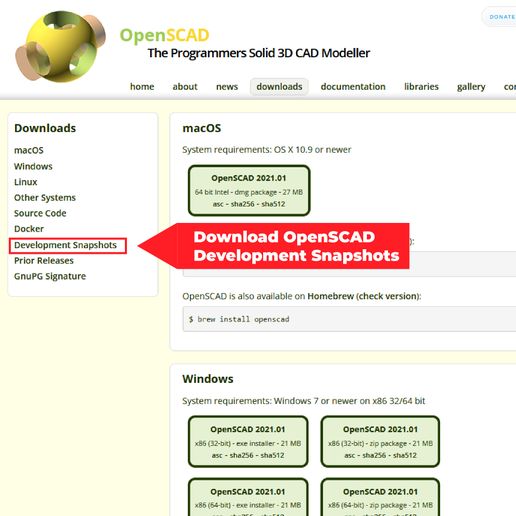Open the gallery page
516x516 pixels.
471,87
